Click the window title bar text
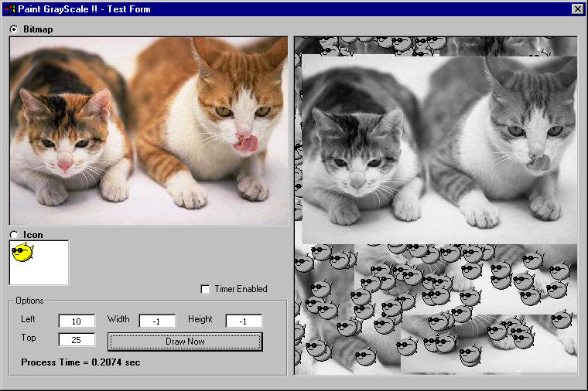This screenshot has width=588, height=391. 85,9
